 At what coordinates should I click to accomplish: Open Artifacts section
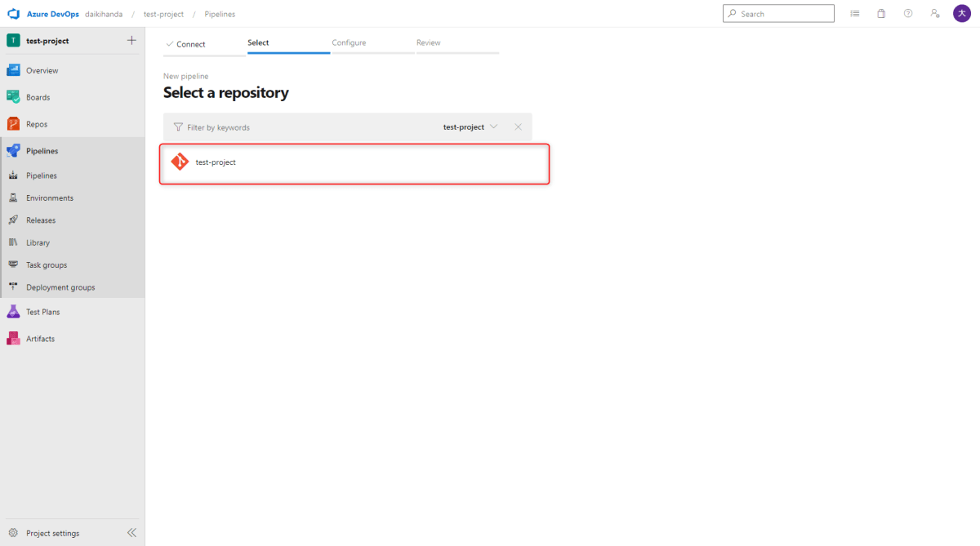point(73,339)
